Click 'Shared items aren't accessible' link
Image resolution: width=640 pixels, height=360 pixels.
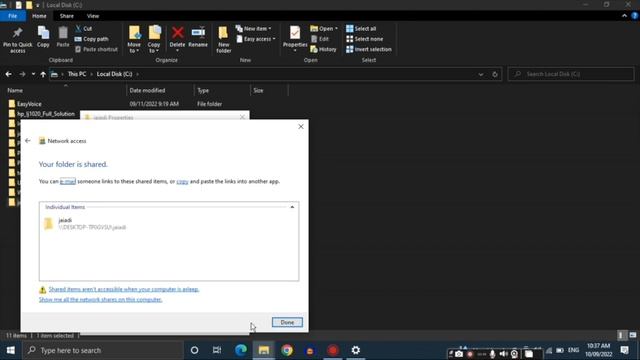click(124, 289)
